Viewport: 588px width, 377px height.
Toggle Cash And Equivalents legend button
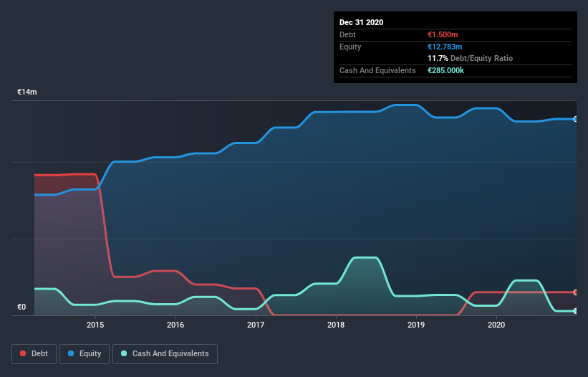pos(165,354)
